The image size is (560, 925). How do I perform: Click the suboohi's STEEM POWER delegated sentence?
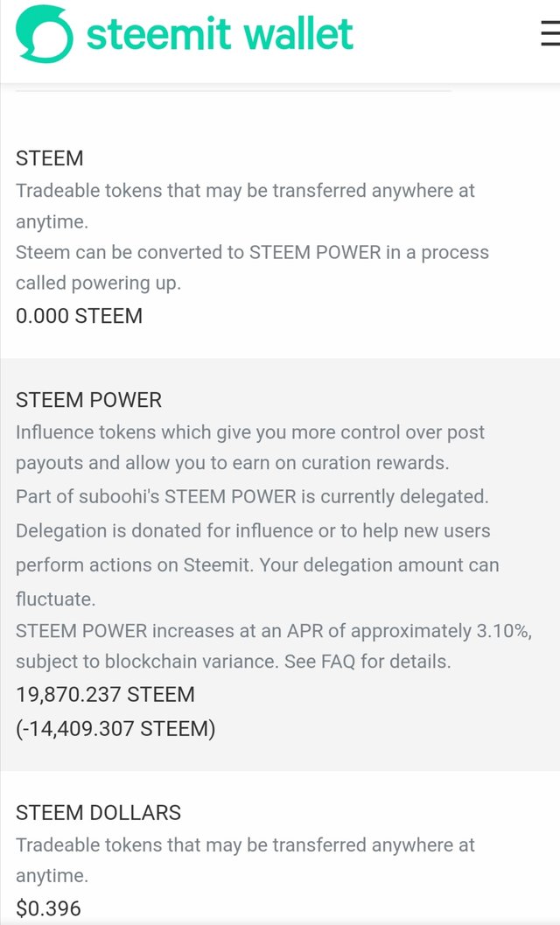coord(252,497)
